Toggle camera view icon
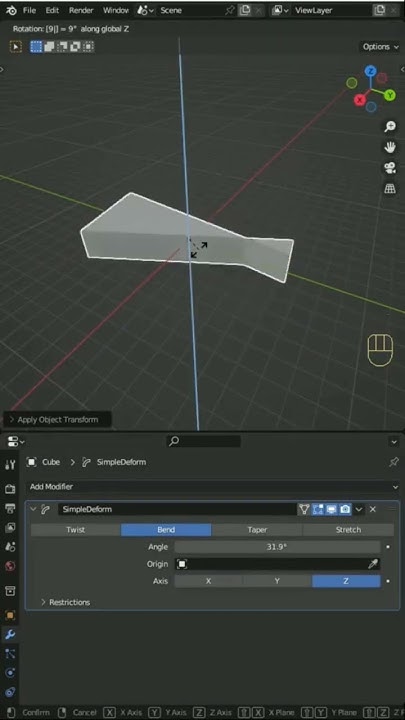This screenshot has height=720, width=405. (x=390, y=168)
